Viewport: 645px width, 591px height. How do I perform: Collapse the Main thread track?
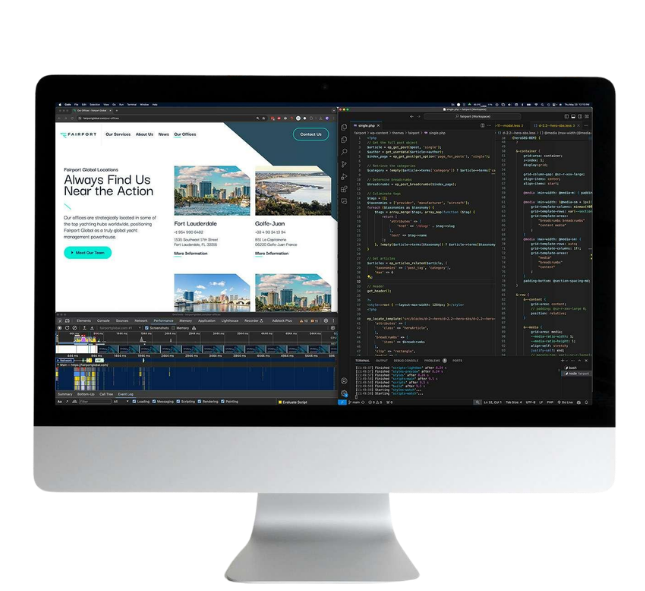click(x=58, y=365)
